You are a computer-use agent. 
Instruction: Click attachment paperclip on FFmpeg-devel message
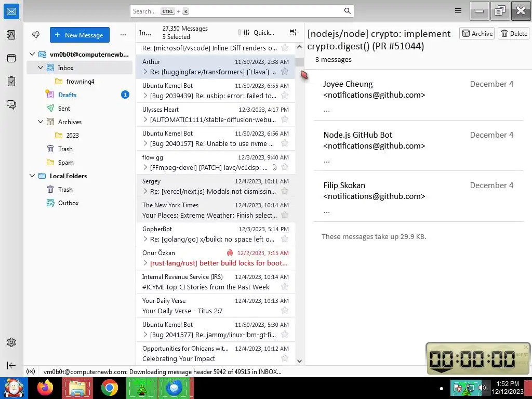pos(274,167)
